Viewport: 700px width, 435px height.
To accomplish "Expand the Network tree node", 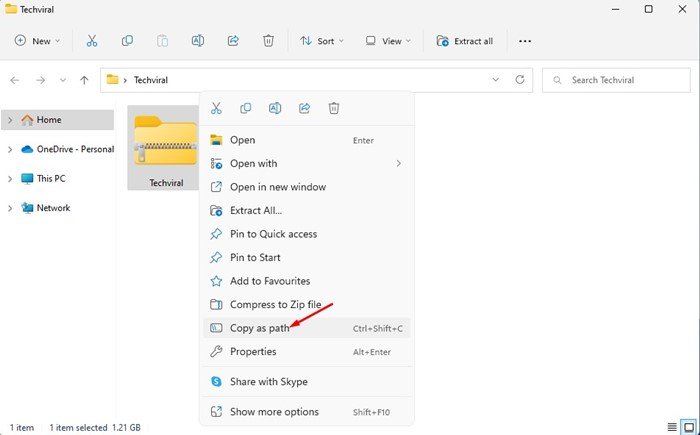I will pos(10,208).
